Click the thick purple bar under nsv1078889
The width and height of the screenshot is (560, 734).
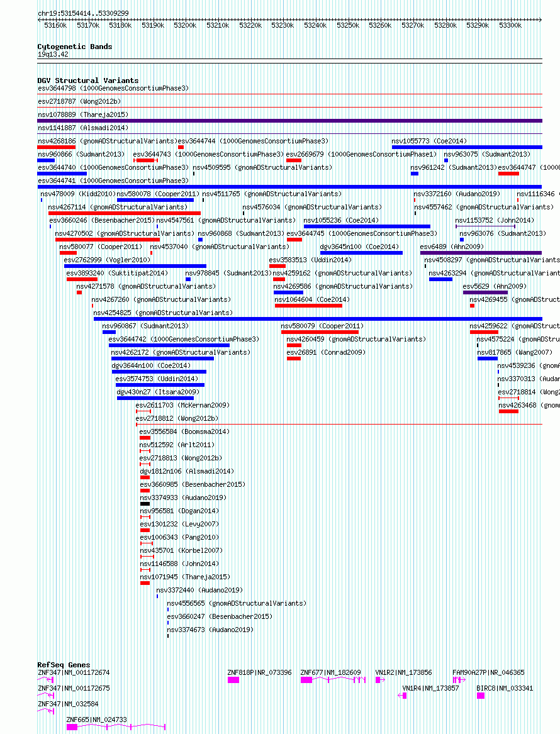coord(290,121)
